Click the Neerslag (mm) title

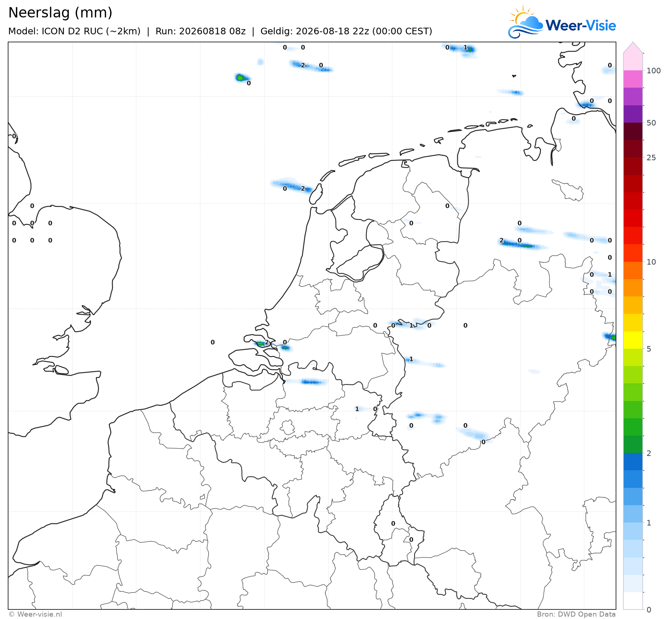click(60, 13)
